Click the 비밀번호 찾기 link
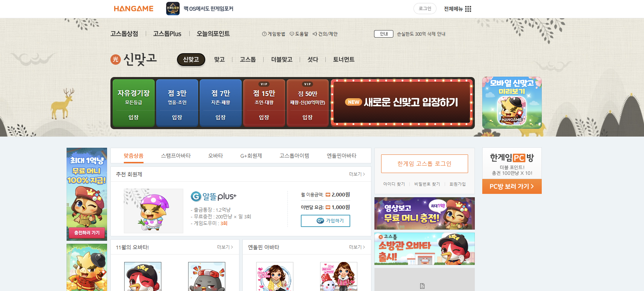644x291 pixels. coord(427,184)
